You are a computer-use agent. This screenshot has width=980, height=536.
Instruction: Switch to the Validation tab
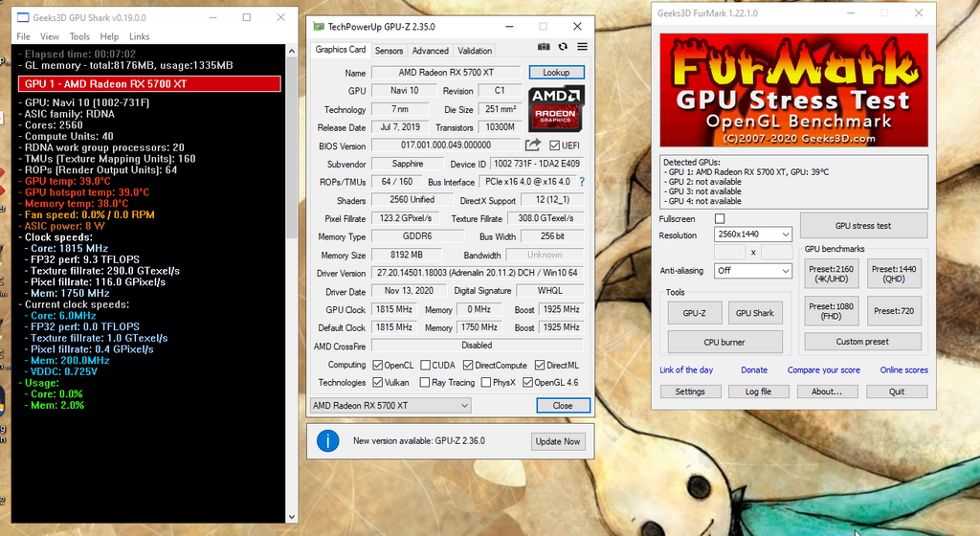coord(475,51)
